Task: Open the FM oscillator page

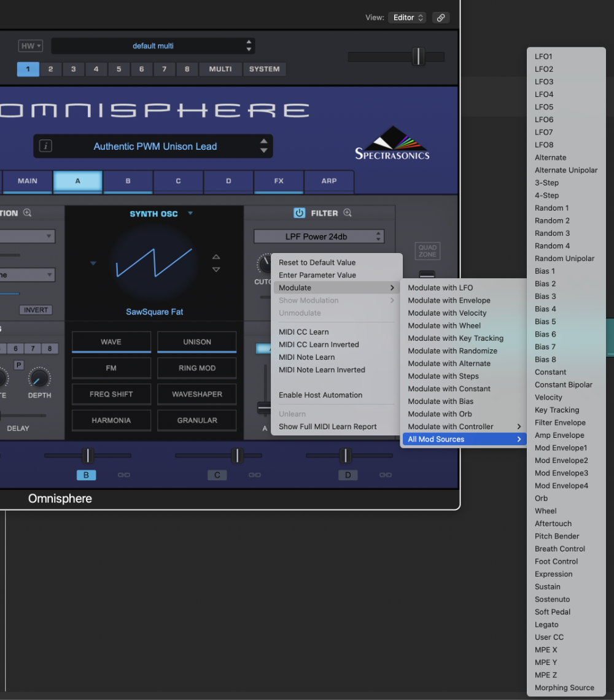Action: coord(111,368)
